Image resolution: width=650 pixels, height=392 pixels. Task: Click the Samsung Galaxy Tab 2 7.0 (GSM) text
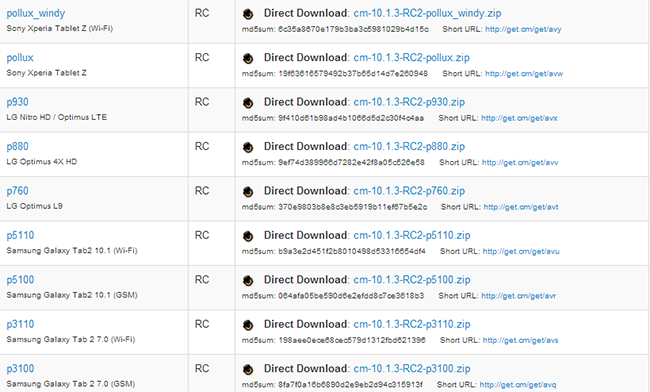click(71, 384)
